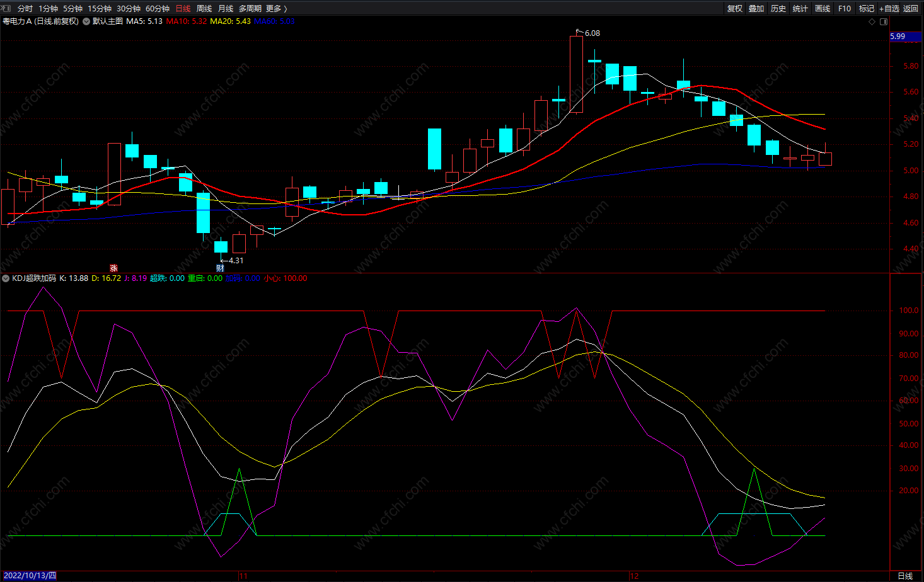Click the 返回 back button
Viewport: 924px width, 582px height.
pos(911,8)
